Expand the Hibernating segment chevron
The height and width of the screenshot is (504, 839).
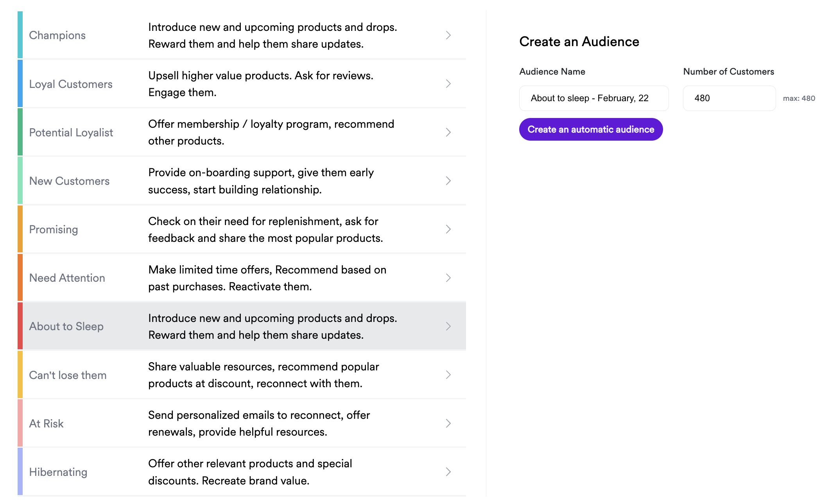click(x=448, y=472)
